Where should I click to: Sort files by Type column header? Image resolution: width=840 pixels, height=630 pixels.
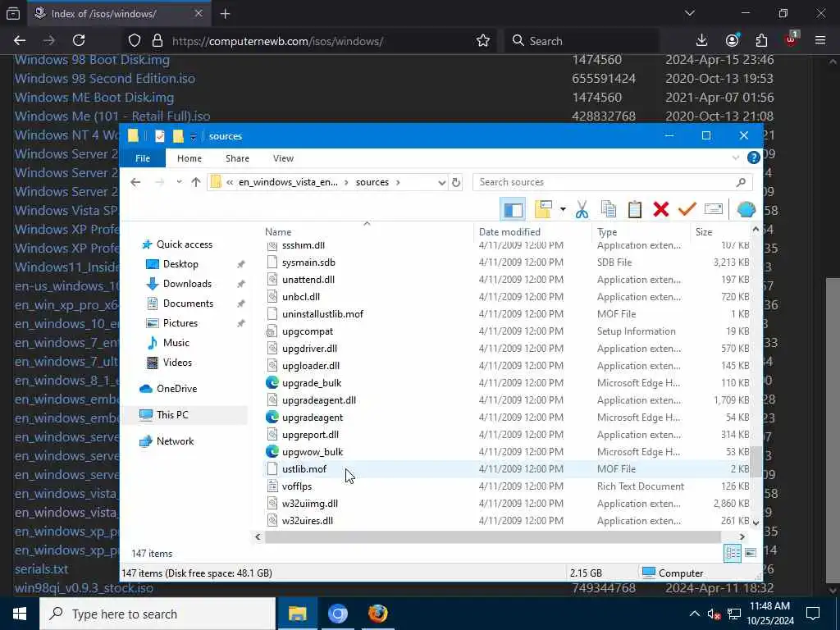coord(607,232)
